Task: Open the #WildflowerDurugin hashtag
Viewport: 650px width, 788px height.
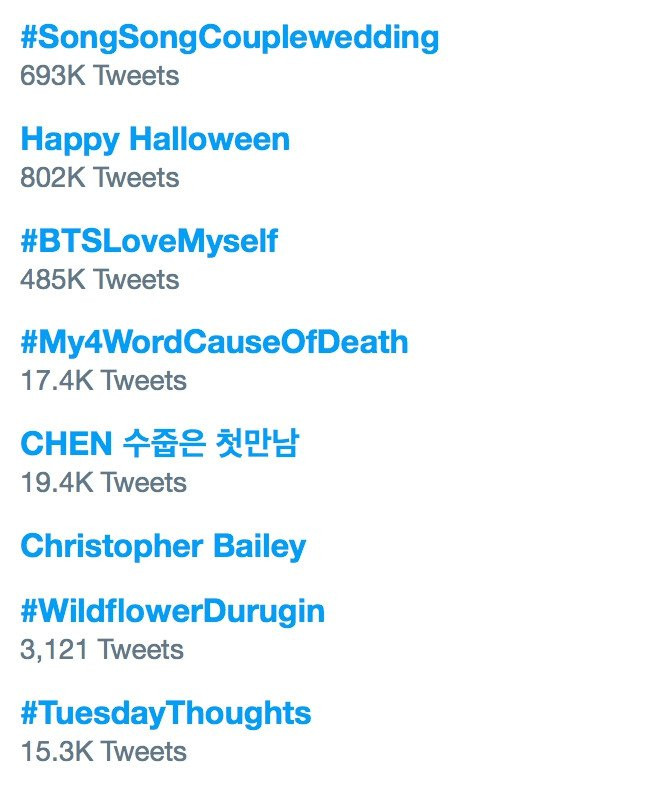Action: (172, 611)
